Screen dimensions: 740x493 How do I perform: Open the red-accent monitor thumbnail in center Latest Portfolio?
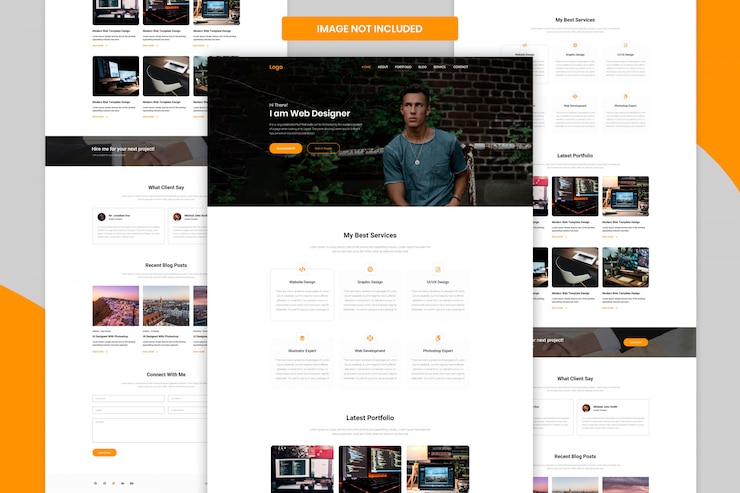(x=302, y=469)
